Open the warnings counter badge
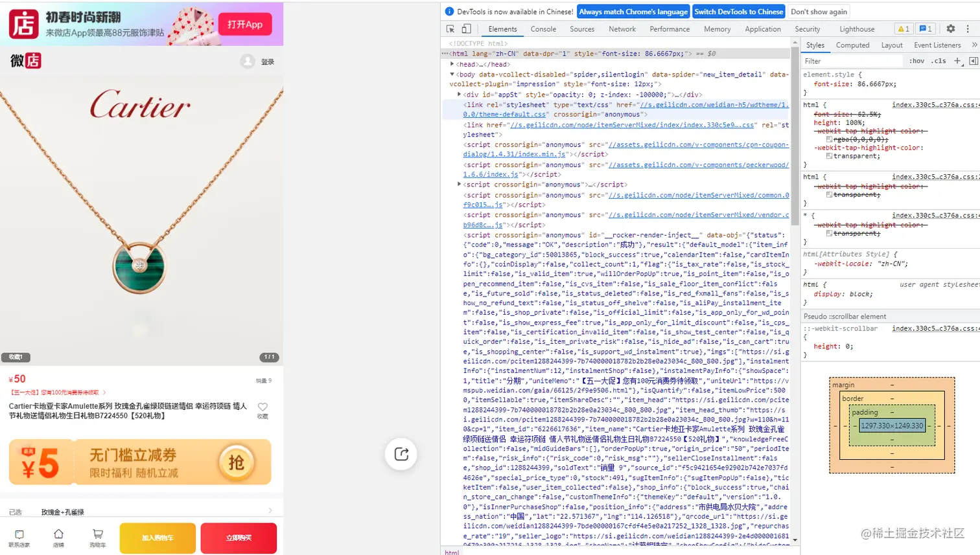Screen dimensions: 980x555 click(x=904, y=28)
